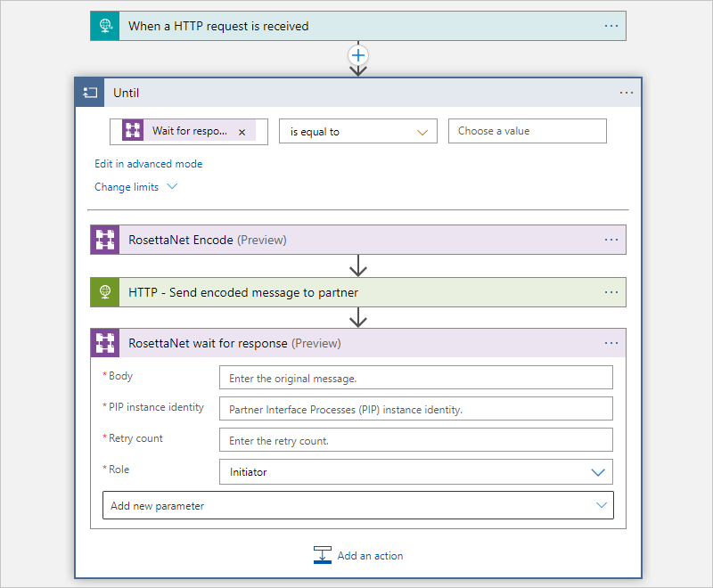Click Add an action button
713x588 pixels.
click(x=358, y=556)
